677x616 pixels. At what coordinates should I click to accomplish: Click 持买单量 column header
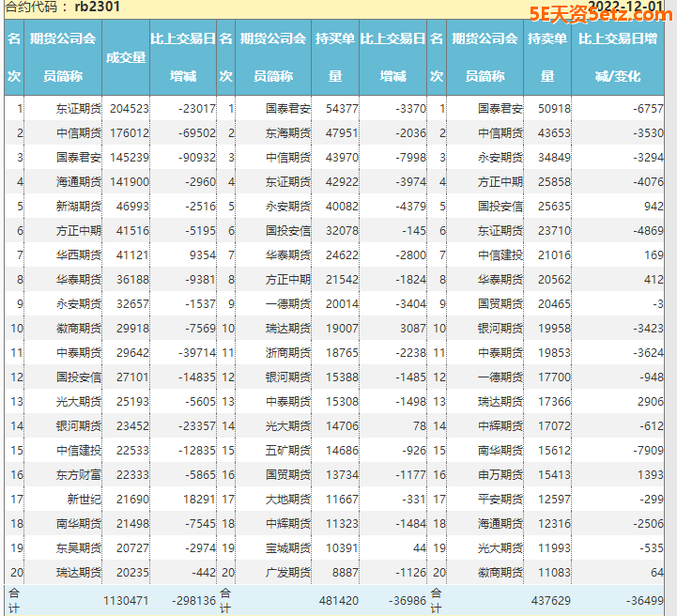click(x=335, y=57)
